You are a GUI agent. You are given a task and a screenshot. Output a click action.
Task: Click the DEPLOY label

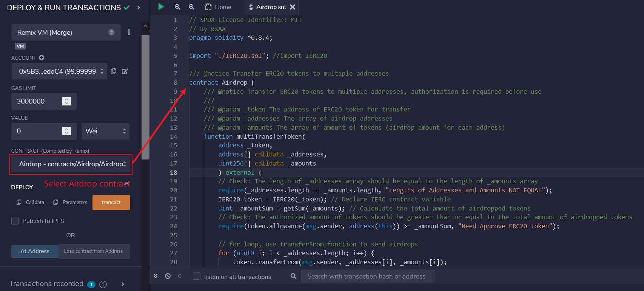pyautogui.click(x=22, y=187)
